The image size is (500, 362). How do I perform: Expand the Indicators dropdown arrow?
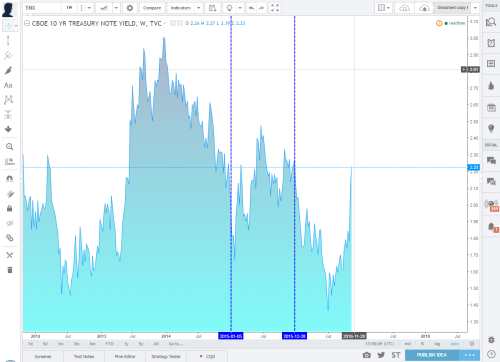click(198, 8)
